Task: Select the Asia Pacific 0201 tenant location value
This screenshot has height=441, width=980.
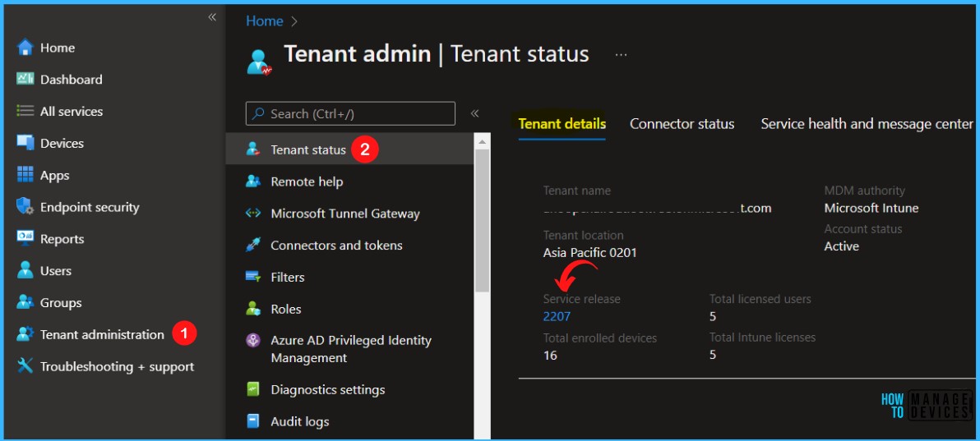Action: point(590,253)
